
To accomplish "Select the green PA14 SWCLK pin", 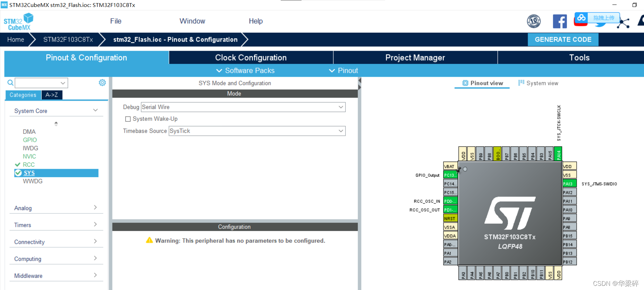I will click(558, 154).
